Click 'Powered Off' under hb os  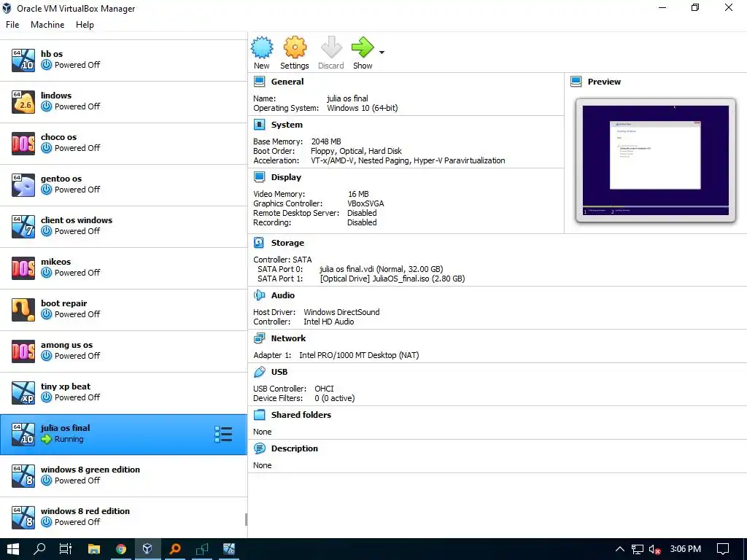coord(77,65)
